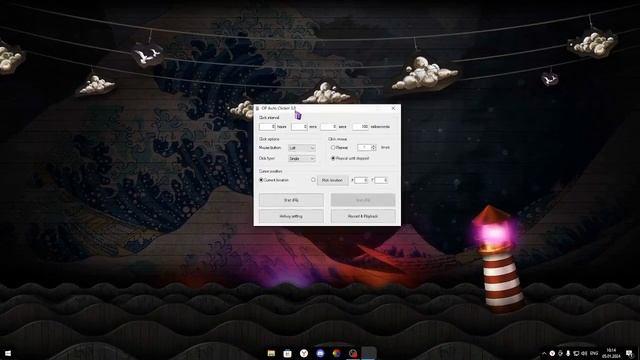This screenshot has width=640, height=360.
Task: Open the taskbar clock and date
Action: point(611,353)
